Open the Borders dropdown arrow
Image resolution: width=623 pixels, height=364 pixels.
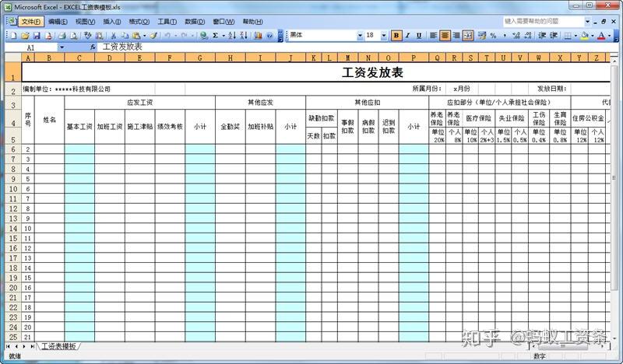(575, 36)
